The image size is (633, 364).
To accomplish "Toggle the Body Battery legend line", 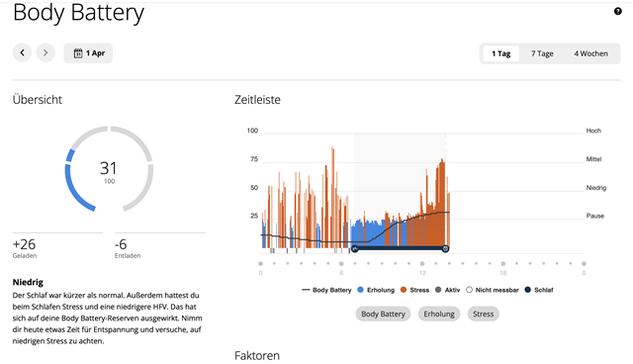I will pyautogui.click(x=326, y=290).
